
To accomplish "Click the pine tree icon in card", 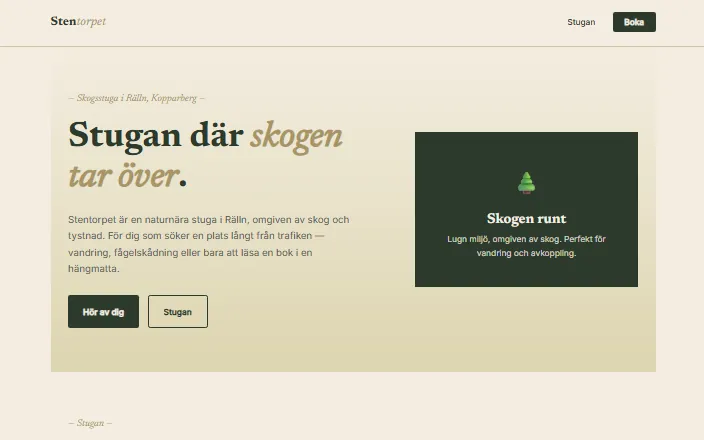I will click(526, 183).
